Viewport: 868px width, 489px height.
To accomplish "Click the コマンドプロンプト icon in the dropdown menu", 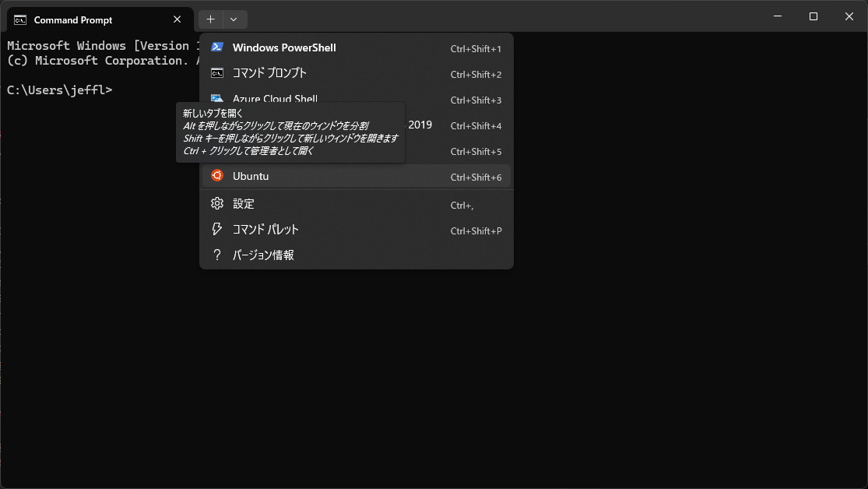I will click(x=217, y=73).
